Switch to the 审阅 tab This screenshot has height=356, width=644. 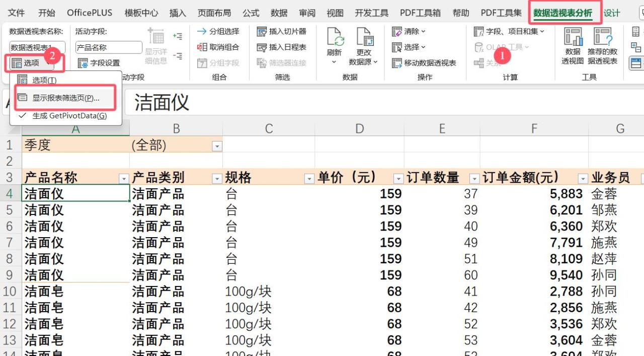(x=307, y=13)
